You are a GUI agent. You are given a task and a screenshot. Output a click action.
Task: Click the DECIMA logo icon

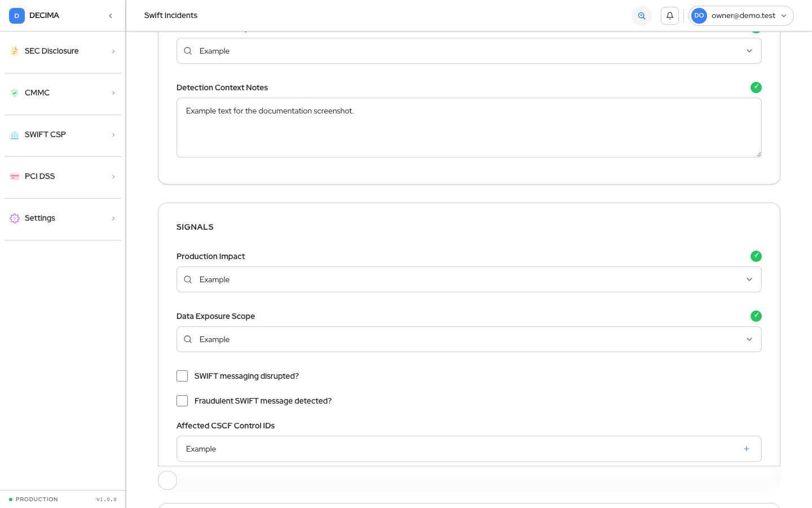17,16
